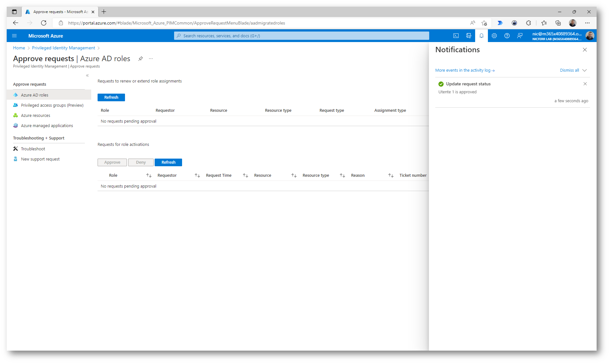Go to Home breadcrumb
This screenshot has height=364, width=610.
19,48
